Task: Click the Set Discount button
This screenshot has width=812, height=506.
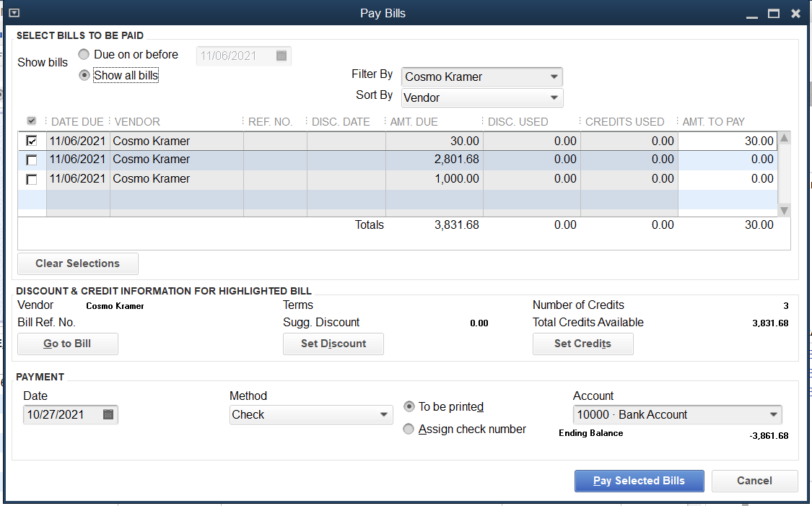Action: click(333, 344)
